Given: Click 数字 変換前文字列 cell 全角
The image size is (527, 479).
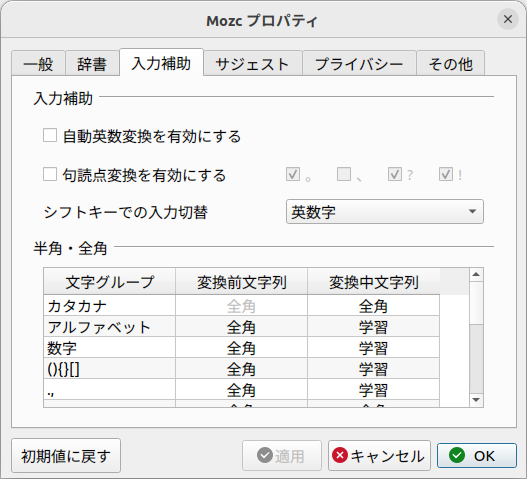Looking at the screenshot, I should pos(241,348).
